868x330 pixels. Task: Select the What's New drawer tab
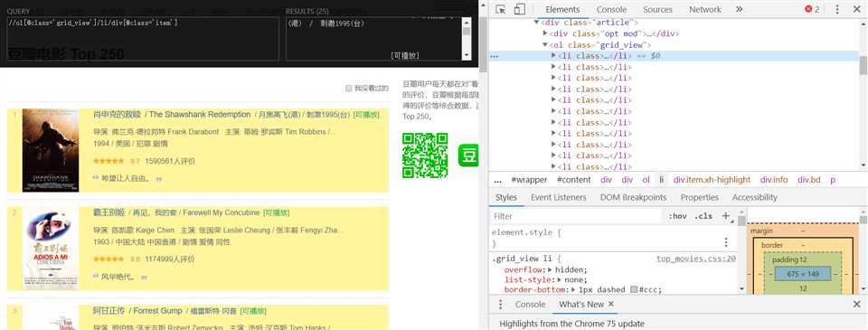pos(581,305)
